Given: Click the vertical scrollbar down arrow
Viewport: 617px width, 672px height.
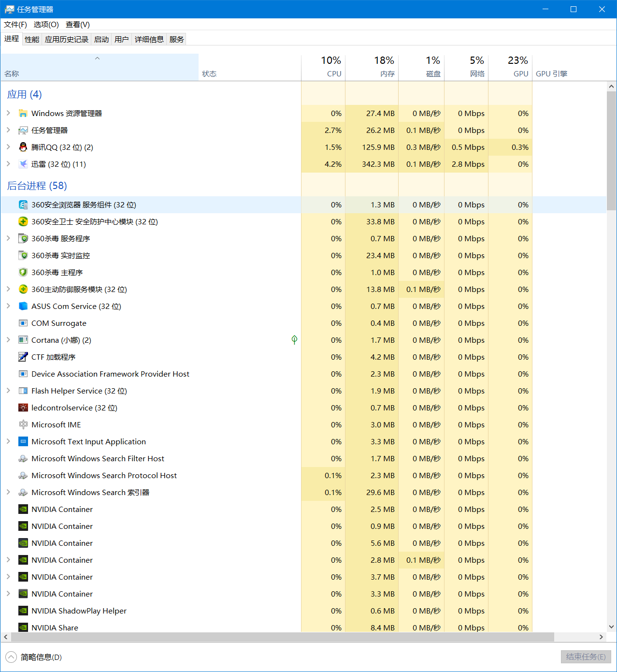Looking at the screenshot, I should click(612, 627).
